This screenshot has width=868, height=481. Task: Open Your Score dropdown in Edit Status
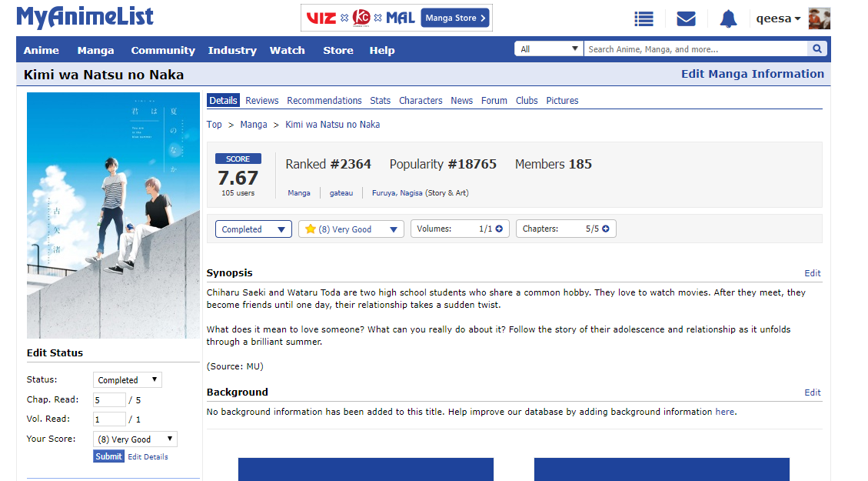[x=135, y=439]
